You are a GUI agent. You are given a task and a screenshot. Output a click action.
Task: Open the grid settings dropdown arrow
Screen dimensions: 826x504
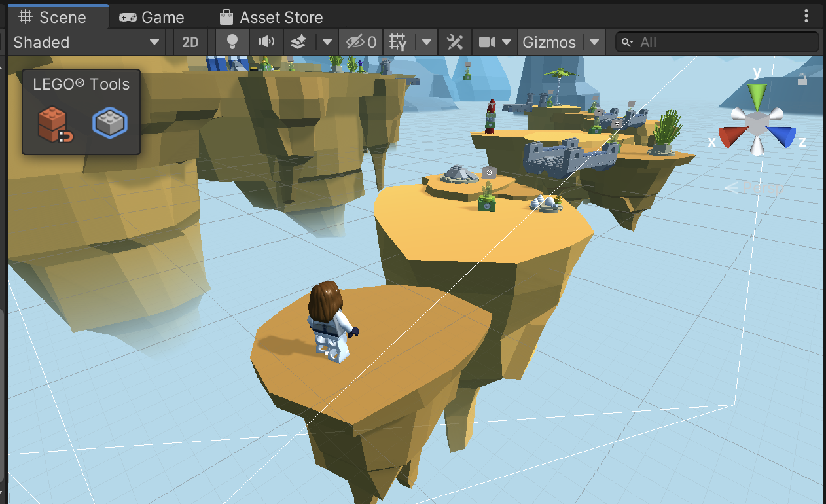click(427, 43)
